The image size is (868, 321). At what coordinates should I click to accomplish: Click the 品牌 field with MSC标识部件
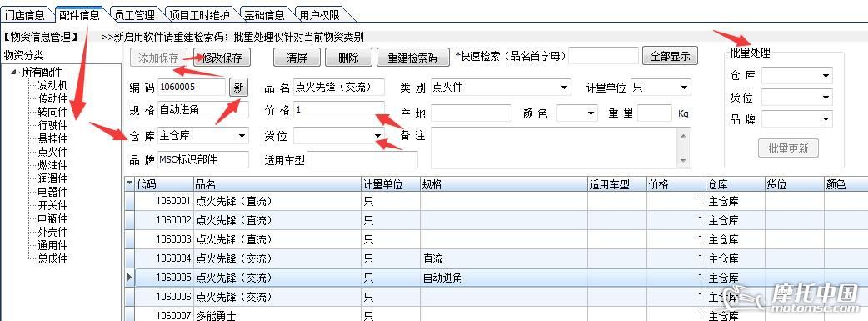(x=203, y=160)
